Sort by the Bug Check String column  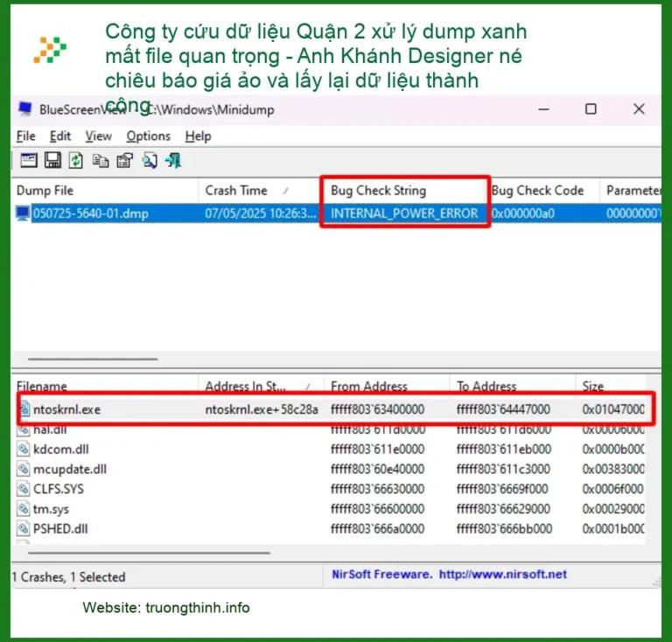(x=405, y=190)
